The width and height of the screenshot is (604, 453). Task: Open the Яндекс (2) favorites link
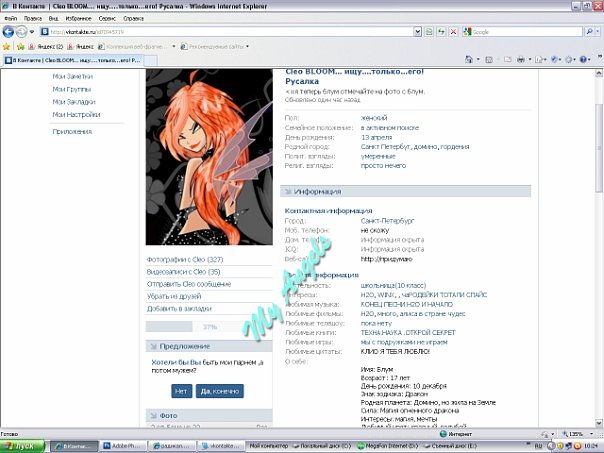[x=46, y=47]
